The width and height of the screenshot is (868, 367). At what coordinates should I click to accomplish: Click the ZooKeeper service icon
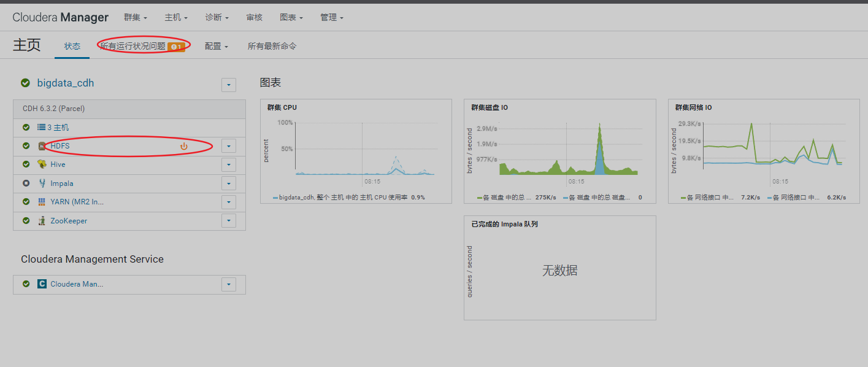(42, 221)
